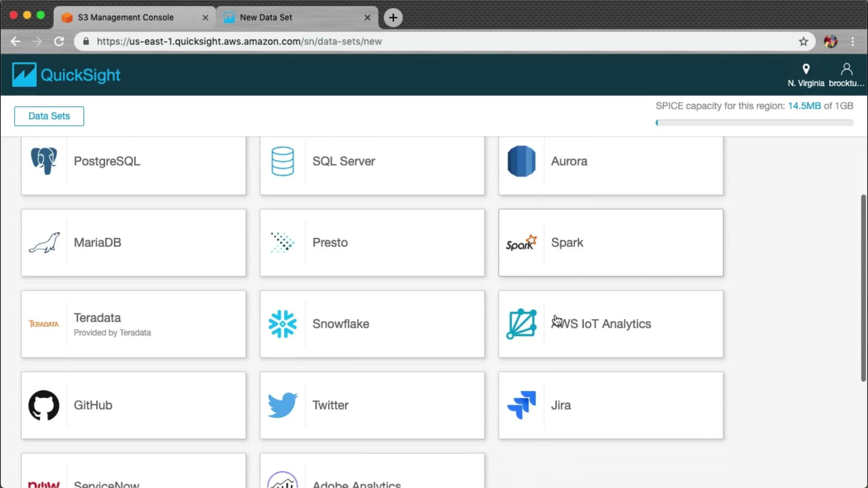868x488 pixels.
Task: Select the SQL Server database icon
Action: 283,161
